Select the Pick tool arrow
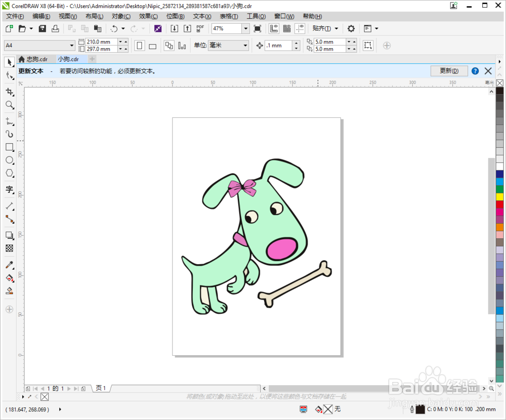Image resolution: width=506 pixels, height=420 pixels. tap(9, 62)
